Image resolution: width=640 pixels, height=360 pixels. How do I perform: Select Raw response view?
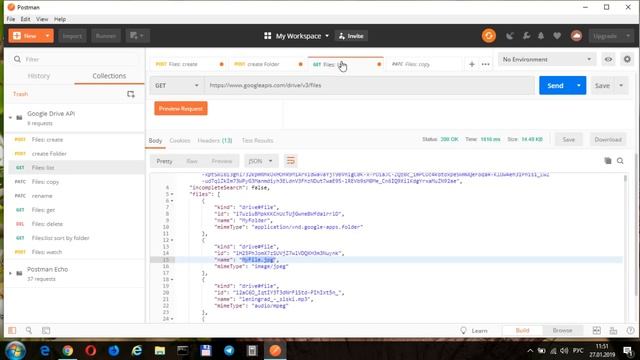coord(192,161)
